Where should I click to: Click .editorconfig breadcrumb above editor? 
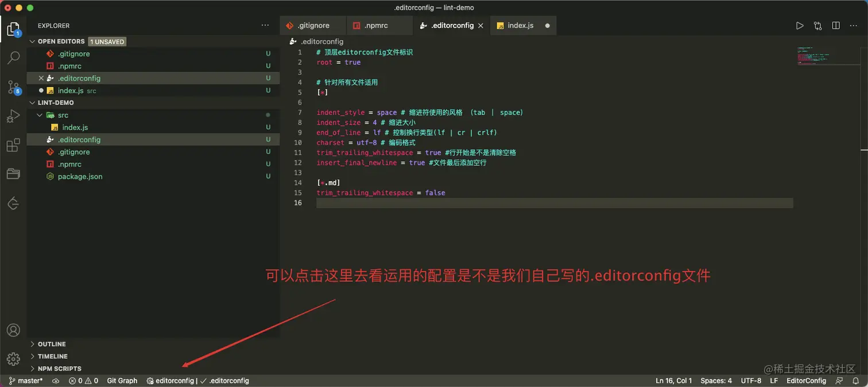pyautogui.click(x=317, y=41)
